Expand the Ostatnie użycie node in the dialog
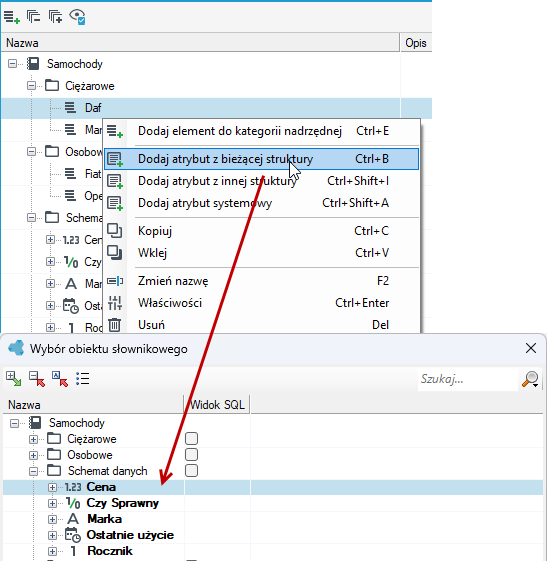The width and height of the screenshot is (548, 561). point(52,535)
